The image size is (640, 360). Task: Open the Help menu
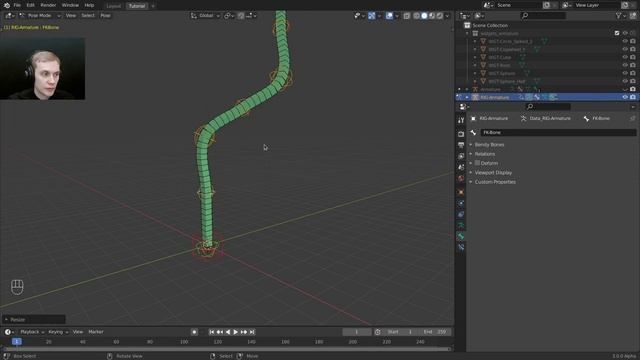[89, 5]
